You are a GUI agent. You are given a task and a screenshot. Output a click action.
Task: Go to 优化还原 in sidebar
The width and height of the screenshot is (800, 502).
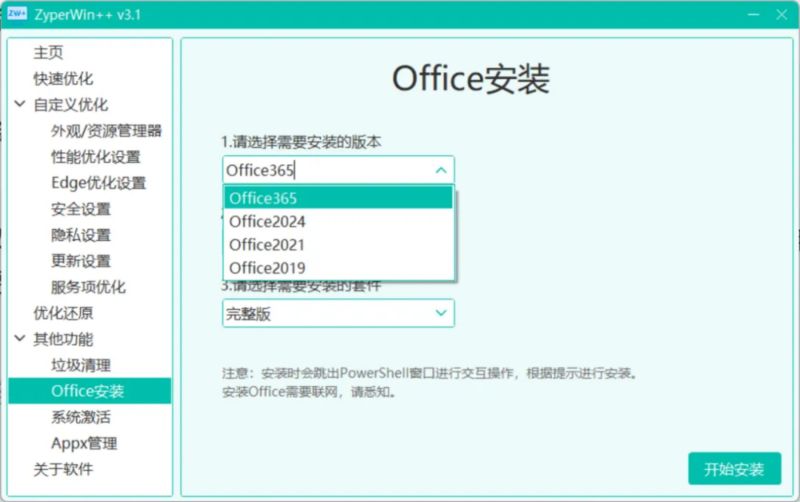click(63, 313)
